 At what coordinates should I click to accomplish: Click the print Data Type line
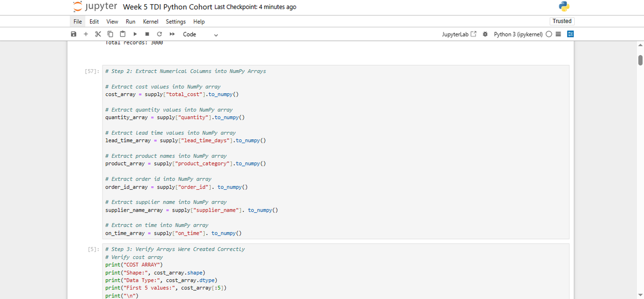tap(163, 280)
